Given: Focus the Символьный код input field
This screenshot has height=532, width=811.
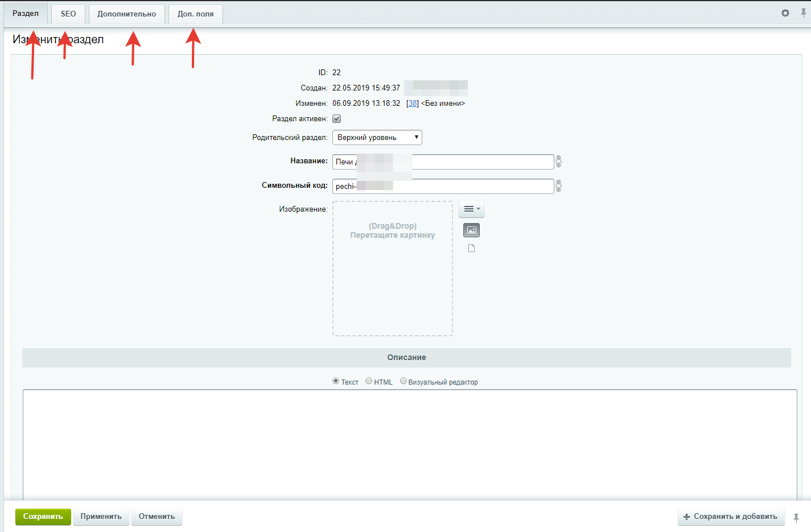Looking at the screenshot, I should click(443, 186).
